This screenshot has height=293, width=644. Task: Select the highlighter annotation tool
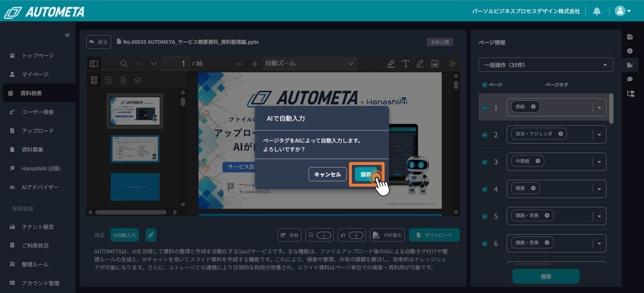[391, 64]
